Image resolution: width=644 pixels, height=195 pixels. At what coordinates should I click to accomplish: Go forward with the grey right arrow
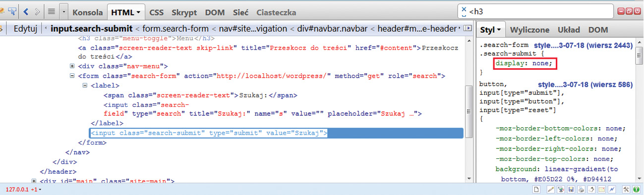[x=37, y=11]
